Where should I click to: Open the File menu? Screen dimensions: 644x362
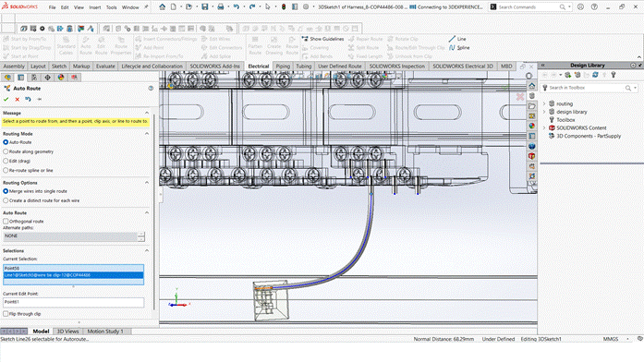[52, 7]
